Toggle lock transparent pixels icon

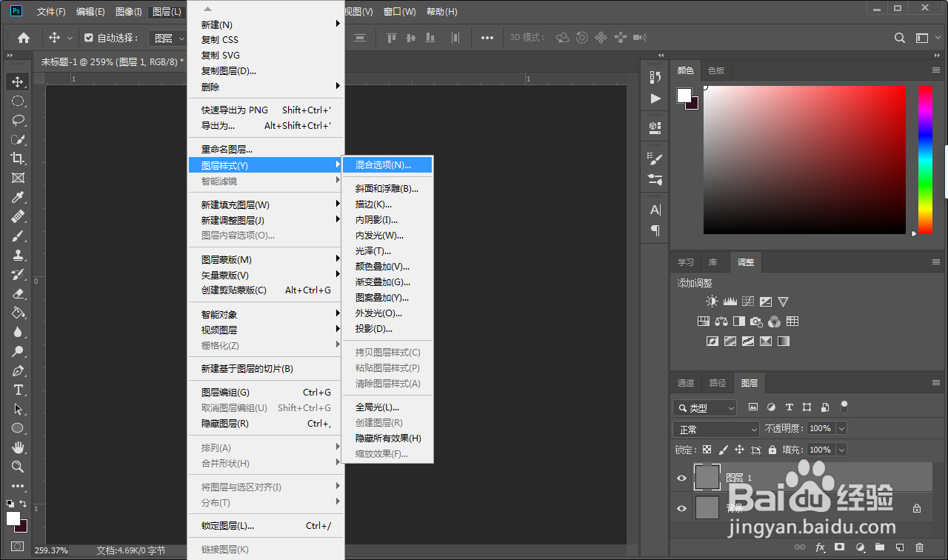coord(707,450)
